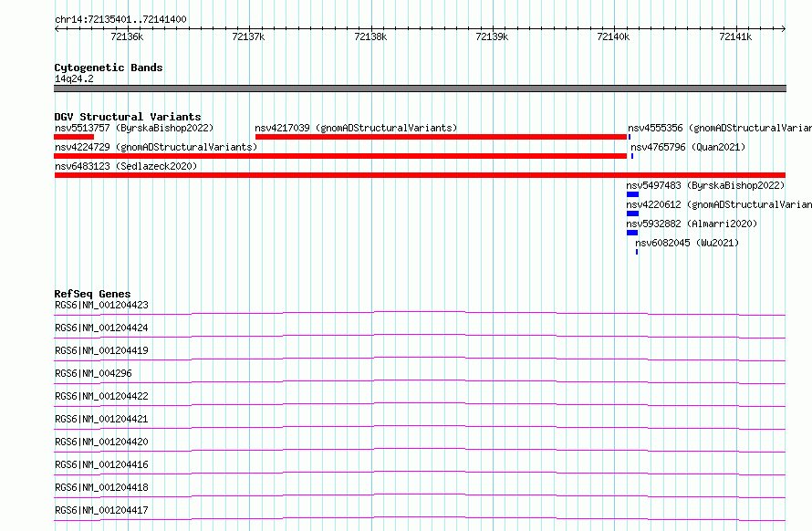Select the nsv6082045 Wu2021 variant label

click(x=687, y=243)
